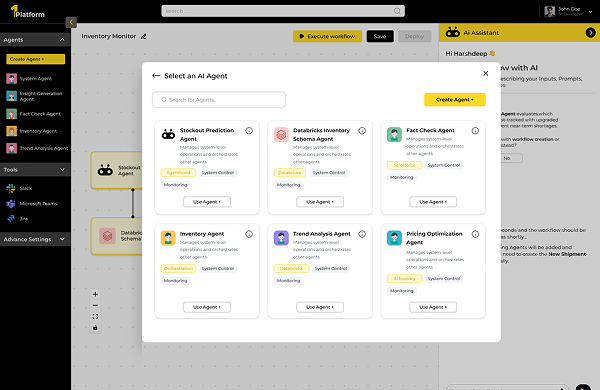
Task: Click the top search bar
Action: pyautogui.click(x=283, y=11)
